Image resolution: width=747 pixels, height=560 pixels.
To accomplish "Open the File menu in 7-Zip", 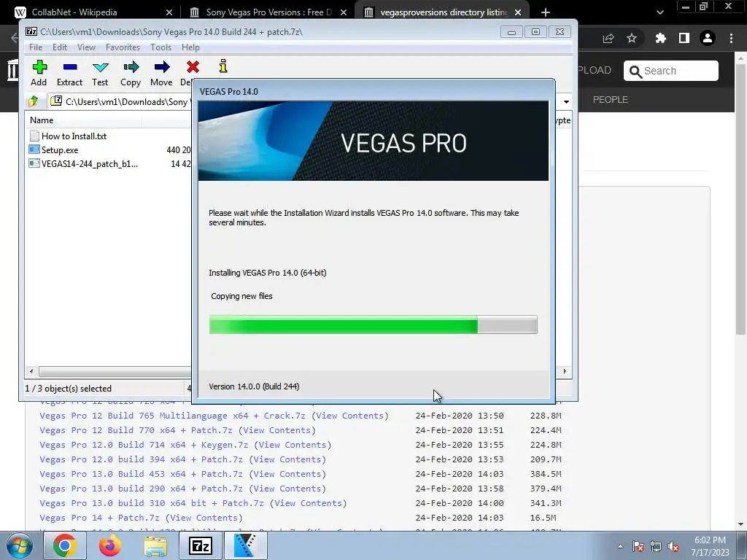I will coord(36,47).
